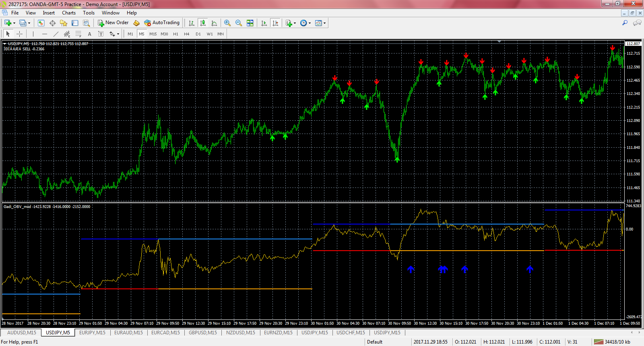
Task: Switch to the GBPUSD,M15 chart tab
Action: coord(203,333)
